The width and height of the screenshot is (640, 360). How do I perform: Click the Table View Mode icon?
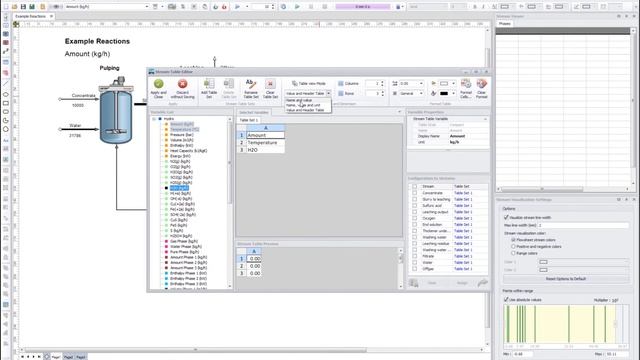[294, 83]
